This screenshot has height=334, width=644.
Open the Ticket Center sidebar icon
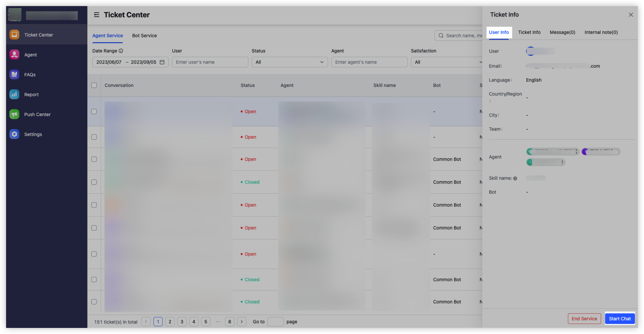coord(14,35)
